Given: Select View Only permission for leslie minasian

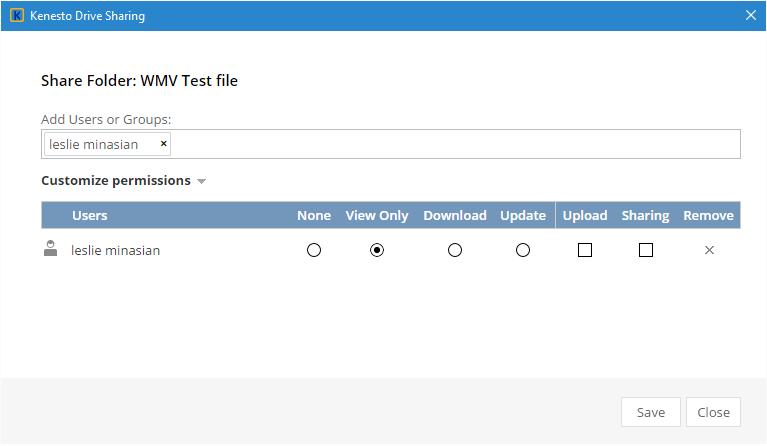Looking at the screenshot, I should [377, 250].
